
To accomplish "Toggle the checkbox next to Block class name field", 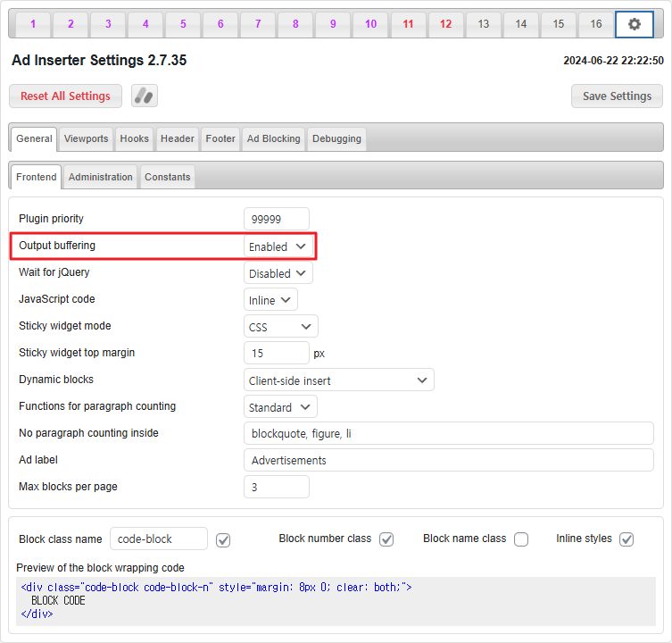I will [x=223, y=539].
